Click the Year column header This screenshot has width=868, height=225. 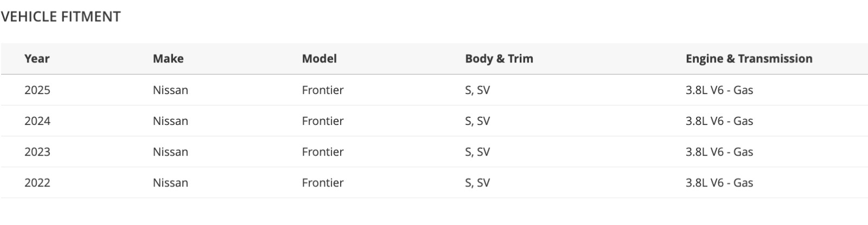[37, 59]
